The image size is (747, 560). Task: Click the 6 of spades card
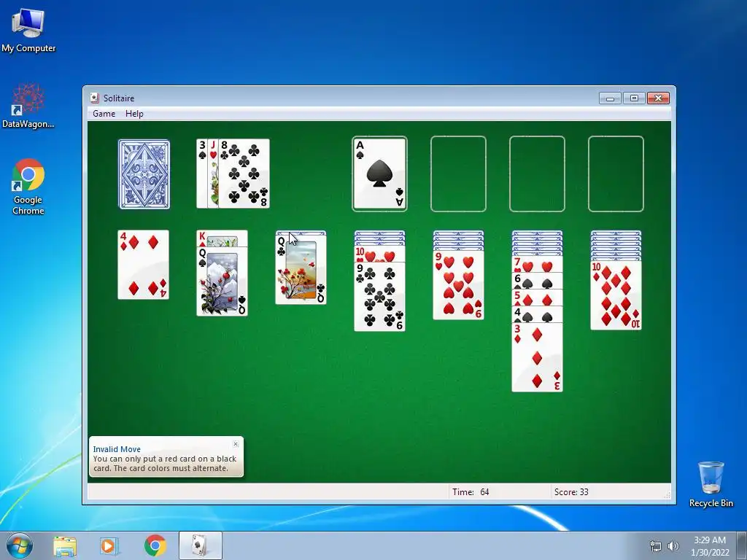coord(537,281)
